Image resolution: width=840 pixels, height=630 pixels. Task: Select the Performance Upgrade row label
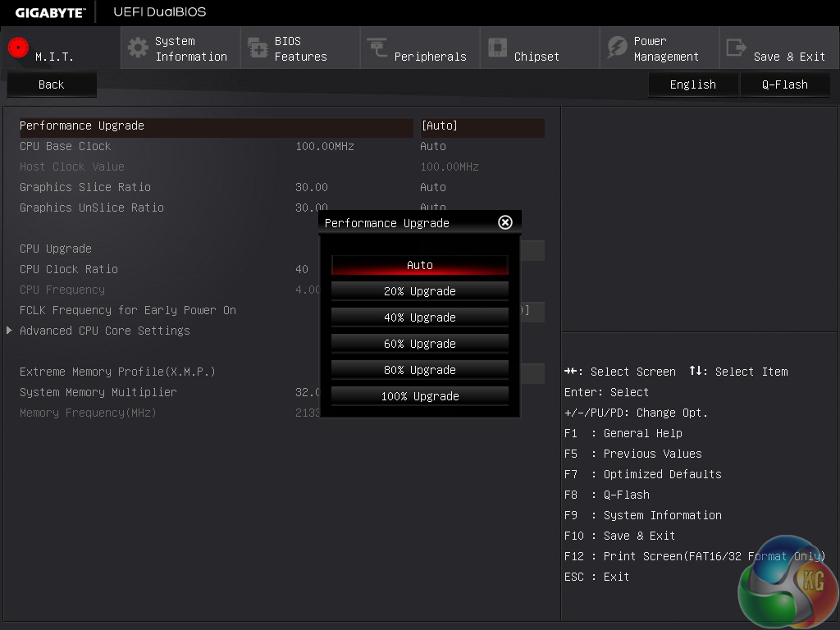coord(82,126)
